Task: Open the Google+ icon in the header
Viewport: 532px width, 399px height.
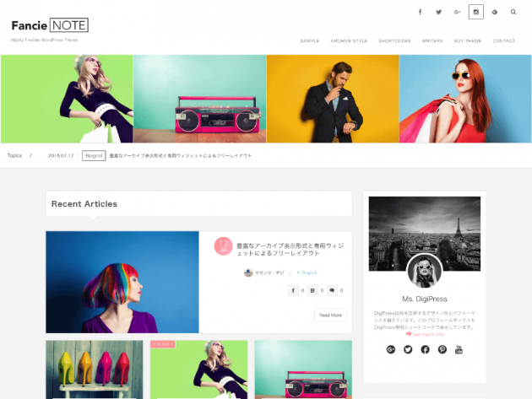Action: pos(458,12)
